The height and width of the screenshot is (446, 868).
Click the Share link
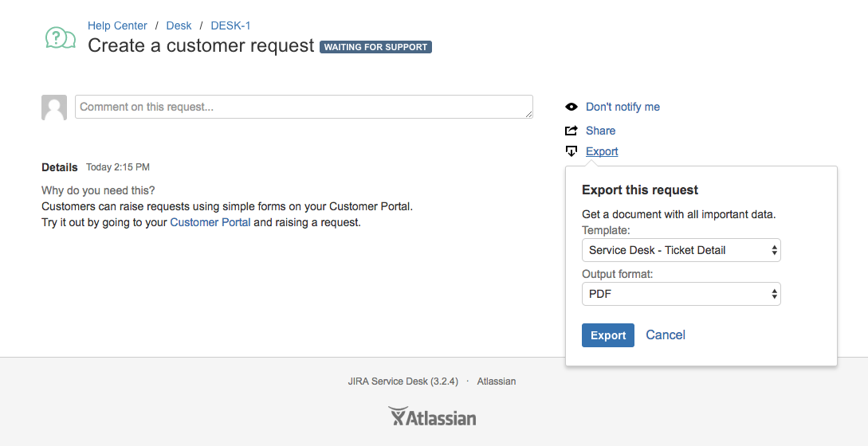coord(600,131)
